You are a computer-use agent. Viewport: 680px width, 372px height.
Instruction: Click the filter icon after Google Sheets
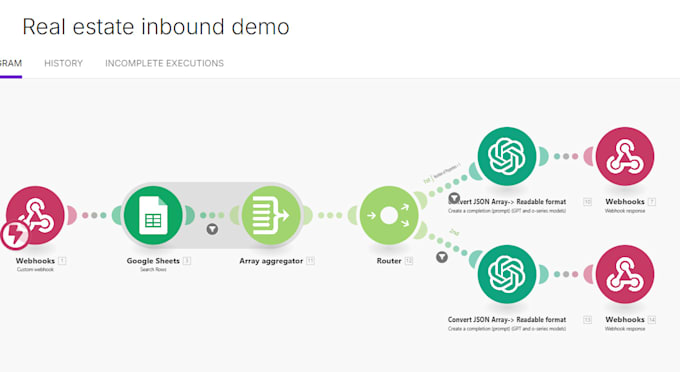pyautogui.click(x=212, y=229)
